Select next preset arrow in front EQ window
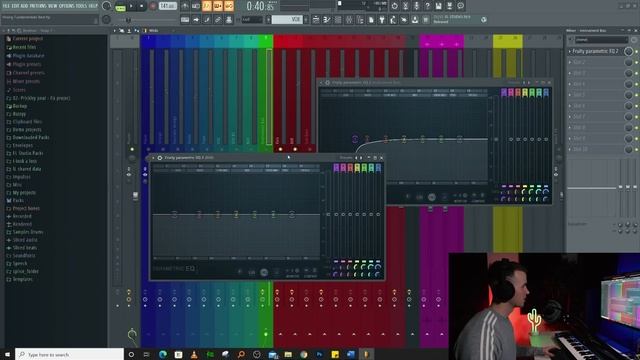 click(x=361, y=158)
